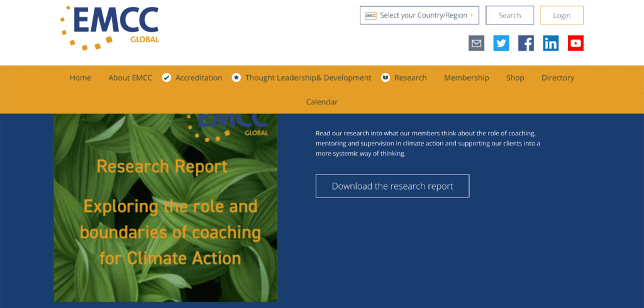Click Download the research report button
This screenshot has height=308, width=644.
pyautogui.click(x=392, y=186)
